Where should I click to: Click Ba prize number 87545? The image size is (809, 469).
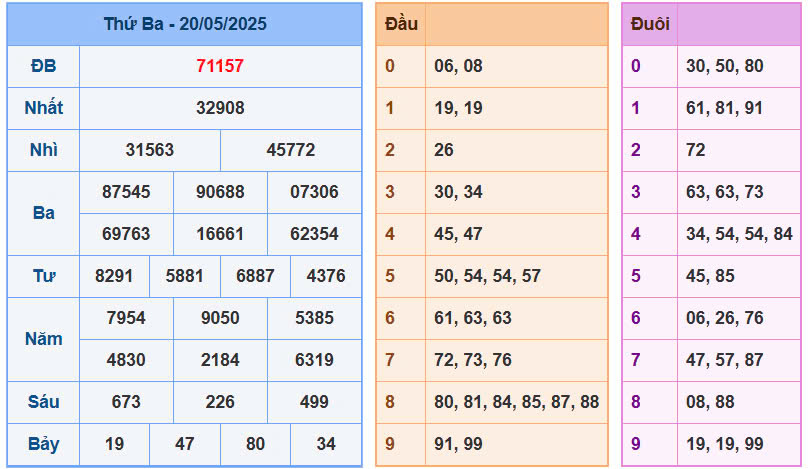pos(126,192)
